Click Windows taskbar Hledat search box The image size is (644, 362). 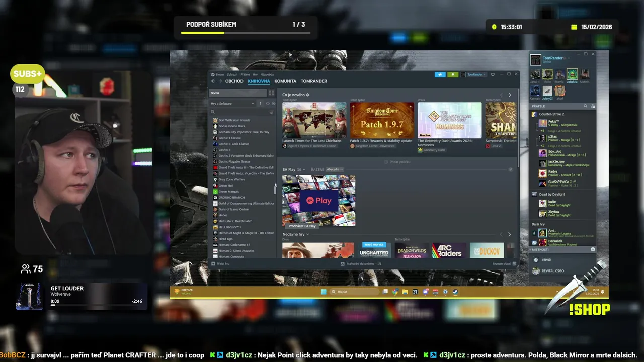point(354,292)
